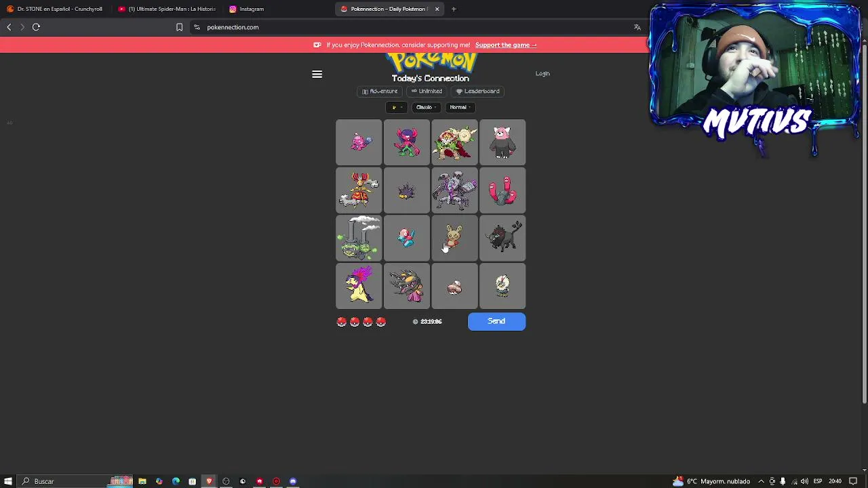
Task: Choose the purple Genesect tile
Action: [454, 190]
